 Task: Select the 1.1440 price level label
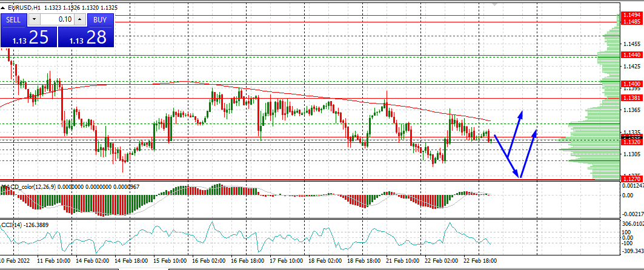coord(632,54)
